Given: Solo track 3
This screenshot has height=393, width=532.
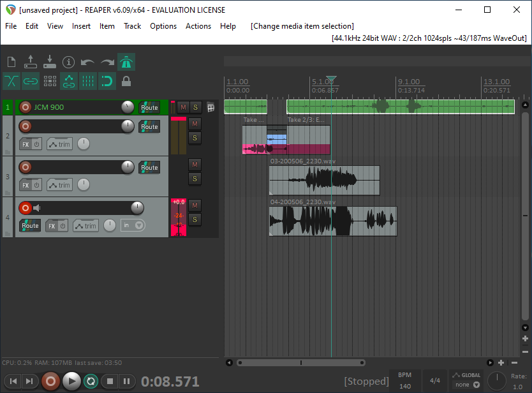Looking at the screenshot, I should tap(195, 179).
